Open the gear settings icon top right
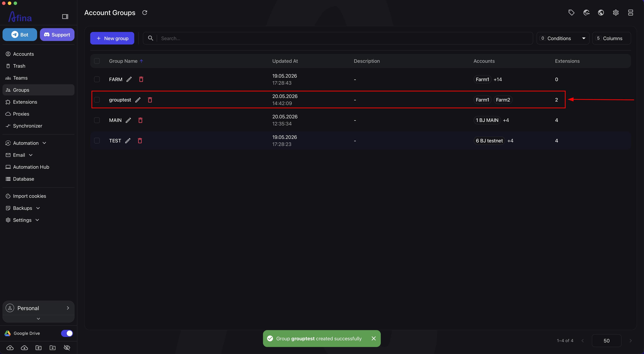Screen dimensions: 644x354 point(616,13)
